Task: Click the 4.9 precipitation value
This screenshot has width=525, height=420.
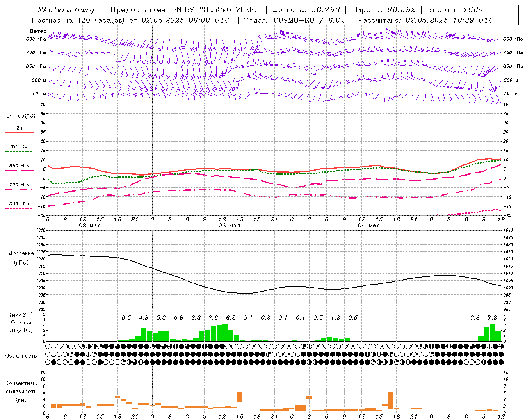Action: (x=144, y=317)
